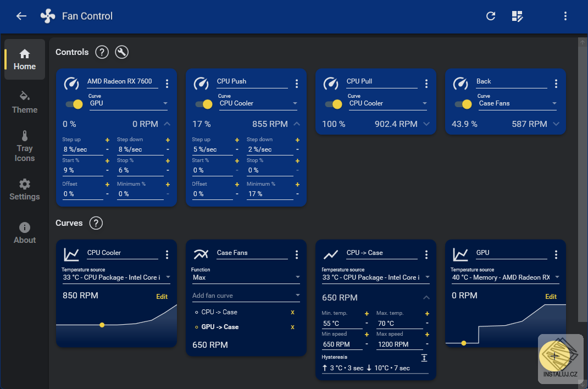Collapse the CPU Push details
The image size is (588, 389).
297,124
